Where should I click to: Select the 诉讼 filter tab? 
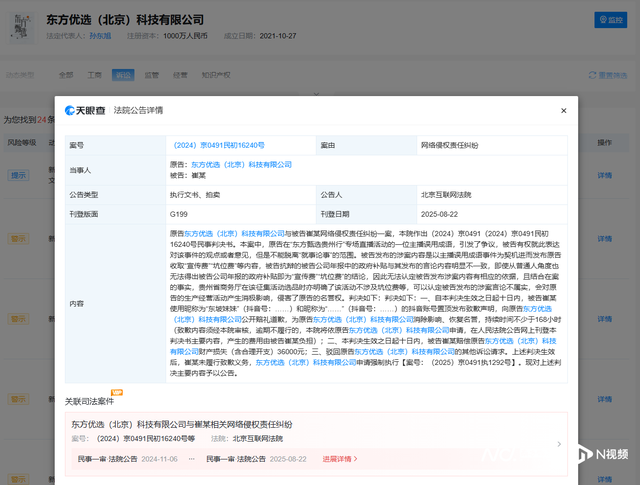(123, 75)
